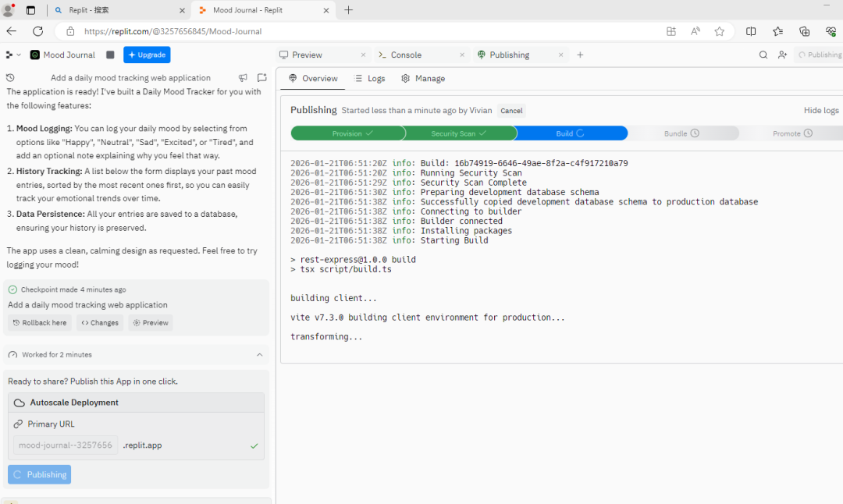843x504 pixels.
Task: Open the Manage sub-tab
Action: (423, 79)
